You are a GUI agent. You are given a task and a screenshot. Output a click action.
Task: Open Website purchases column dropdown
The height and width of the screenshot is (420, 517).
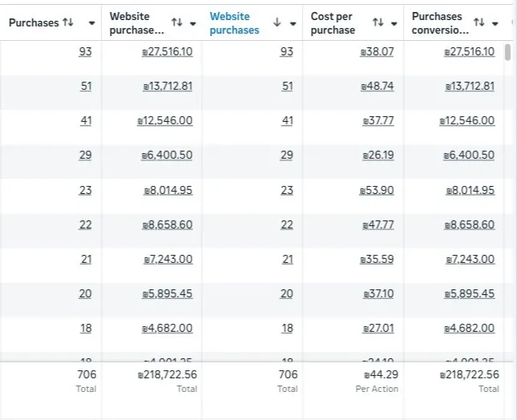pos(293,23)
